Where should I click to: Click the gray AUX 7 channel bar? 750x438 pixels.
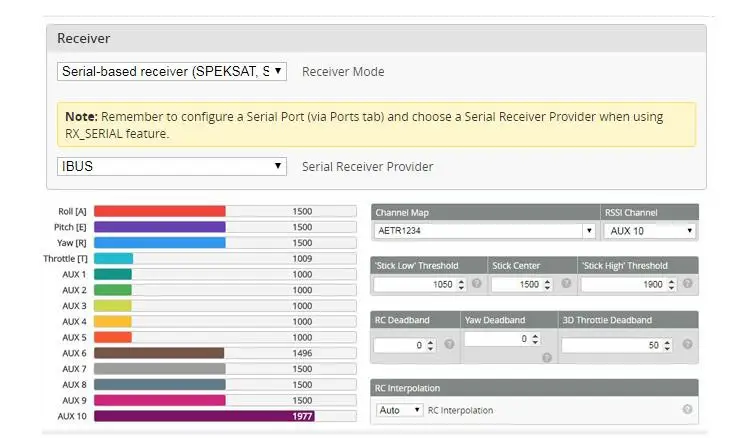coord(160,369)
